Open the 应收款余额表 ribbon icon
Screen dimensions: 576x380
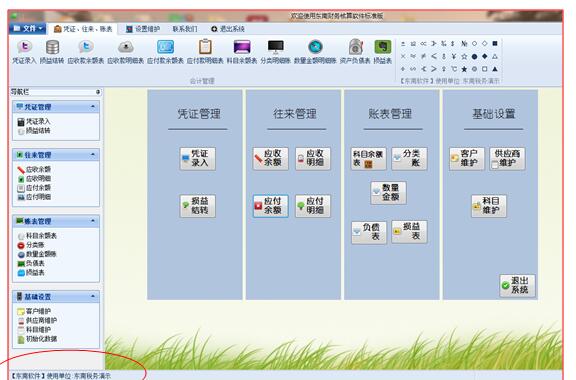(86, 52)
